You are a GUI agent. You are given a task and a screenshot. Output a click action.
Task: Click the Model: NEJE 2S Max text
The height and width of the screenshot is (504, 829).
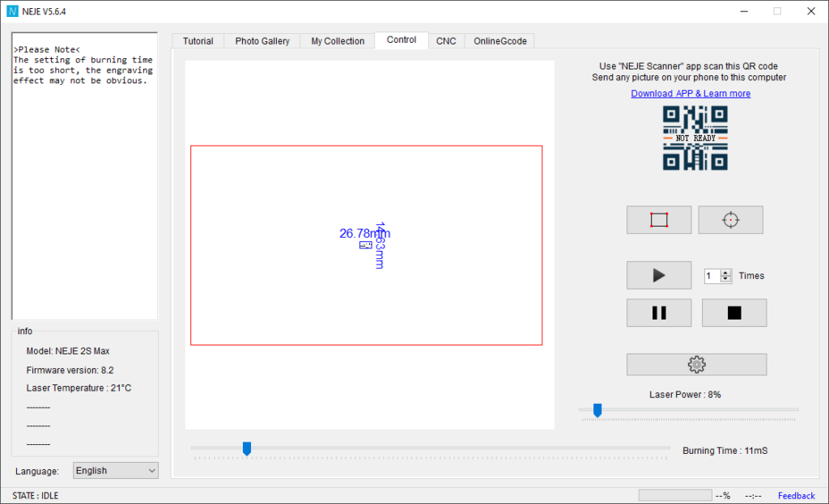[x=68, y=351]
